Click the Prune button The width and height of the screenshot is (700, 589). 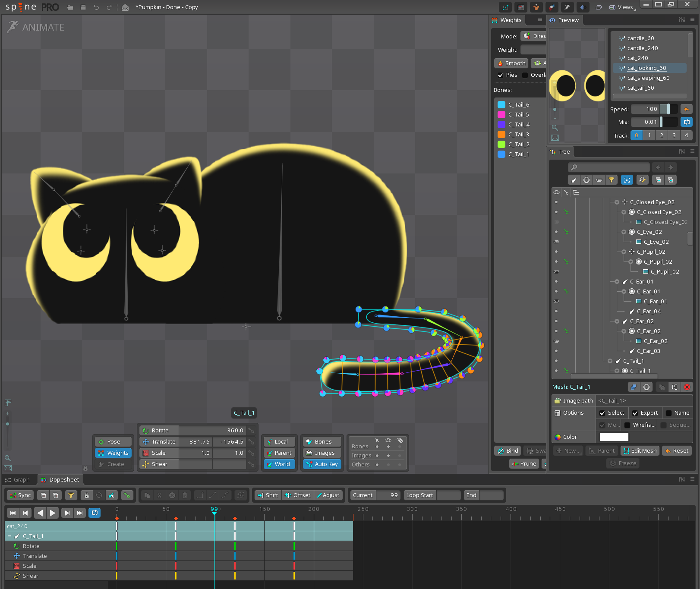pos(524,464)
